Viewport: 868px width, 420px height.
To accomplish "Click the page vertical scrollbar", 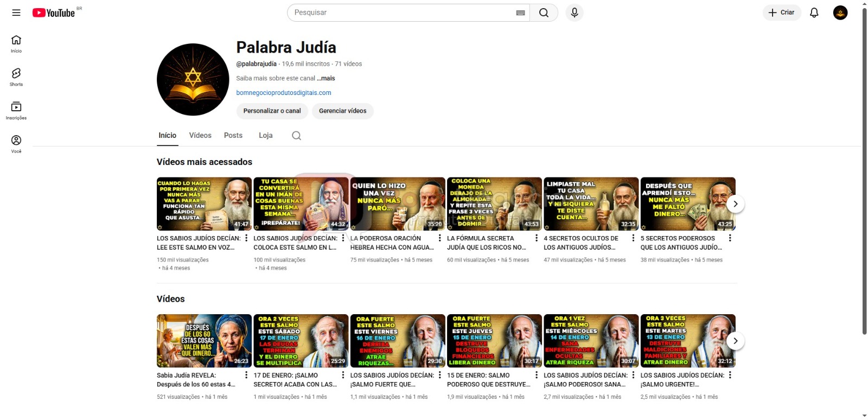I will point(864,163).
